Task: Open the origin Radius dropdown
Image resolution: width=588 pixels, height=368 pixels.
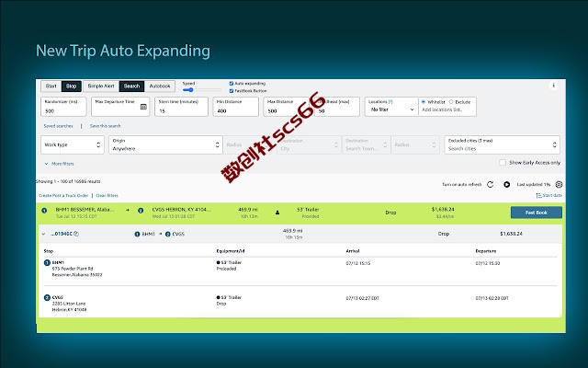Action: coord(250,144)
